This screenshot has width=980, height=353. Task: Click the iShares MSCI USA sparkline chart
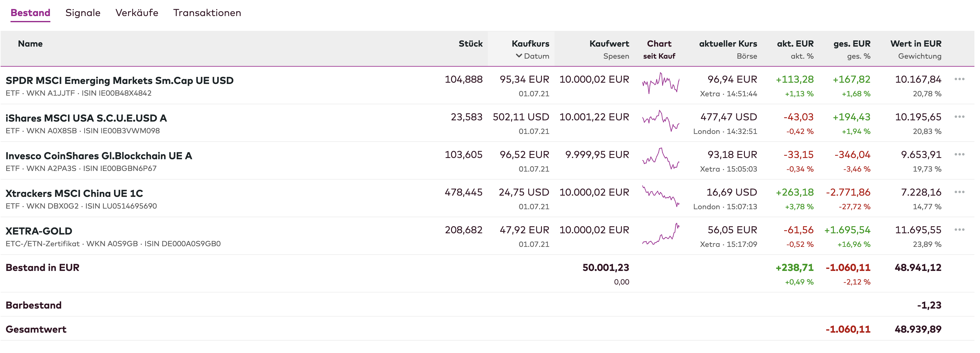(661, 121)
